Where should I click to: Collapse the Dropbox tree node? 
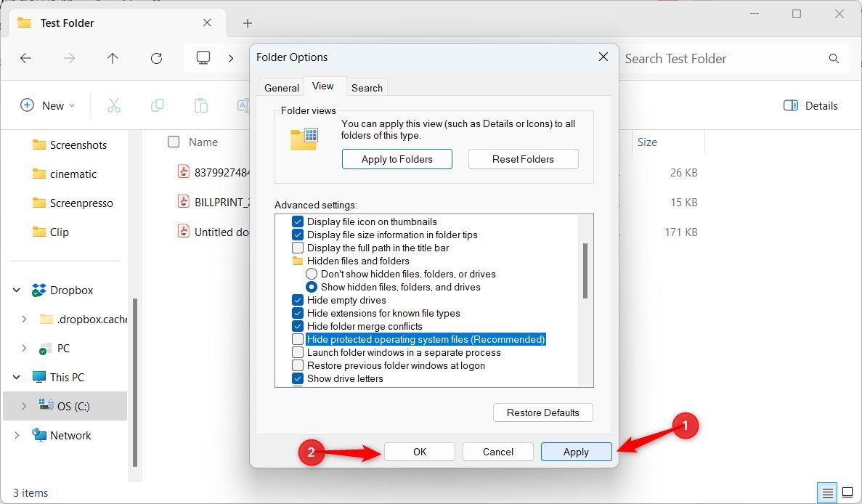tap(17, 290)
